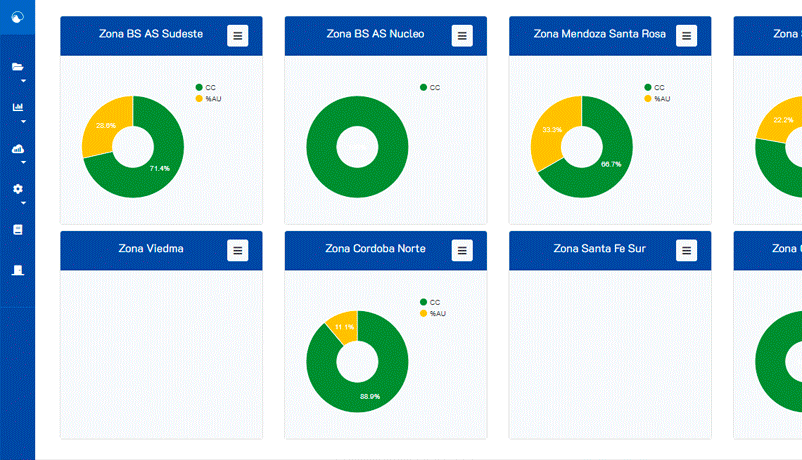Open the folder icon in the sidebar
This screenshot has width=802, height=460.
pos(17,67)
